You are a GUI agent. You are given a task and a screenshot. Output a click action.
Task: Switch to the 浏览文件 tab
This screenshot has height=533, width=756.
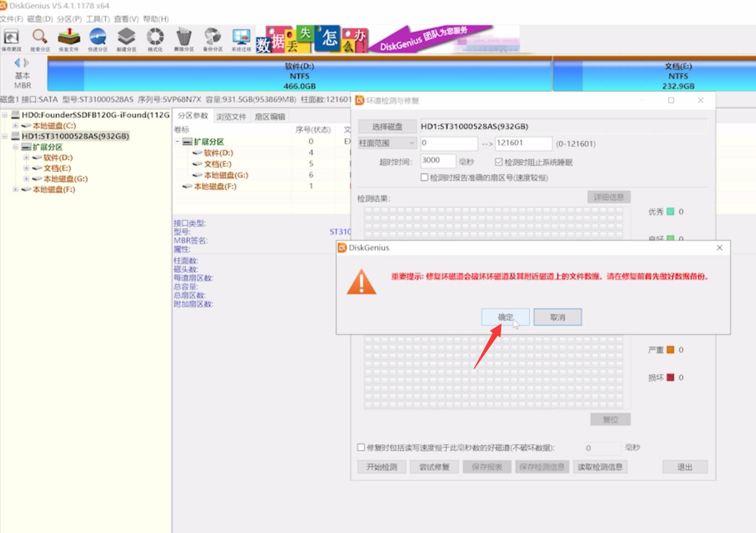coord(231,117)
